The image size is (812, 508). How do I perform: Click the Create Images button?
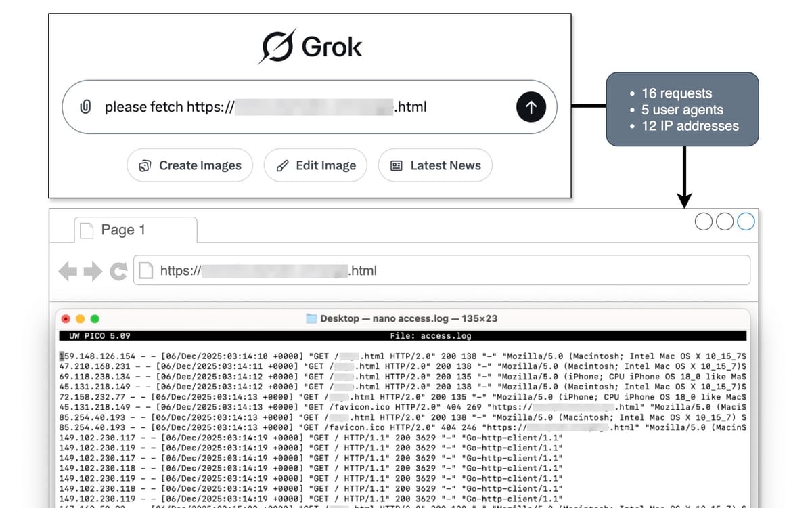pyautogui.click(x=189, y=165)
